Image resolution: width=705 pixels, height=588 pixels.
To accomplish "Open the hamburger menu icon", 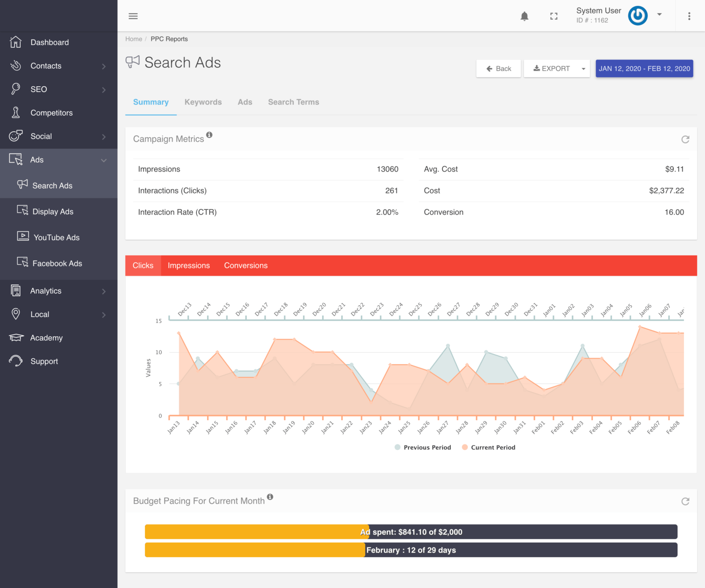I will 133,16.
